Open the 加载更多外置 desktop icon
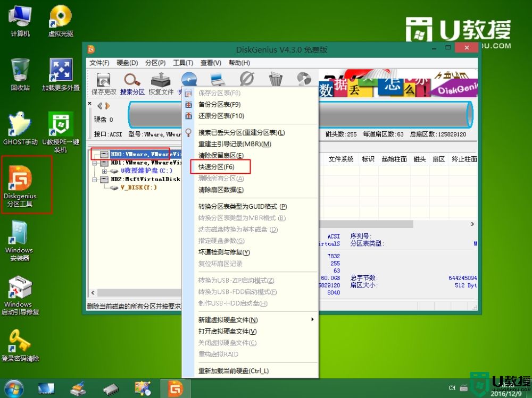This screenshot has height=398, width=532. (61, 75)
